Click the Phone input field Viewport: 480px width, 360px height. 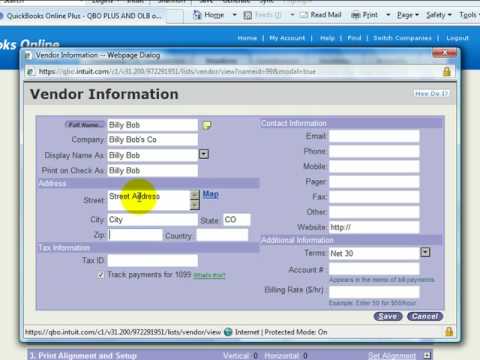coord(374,152)
